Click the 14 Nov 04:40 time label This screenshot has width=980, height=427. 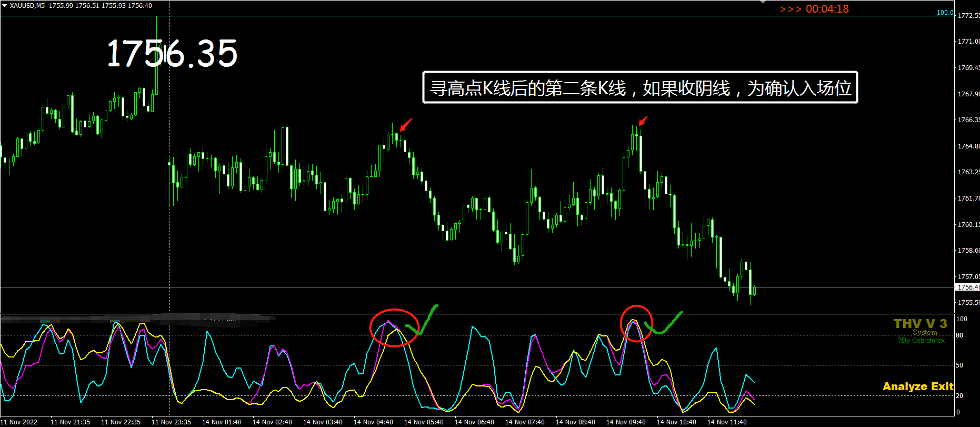tap(373, 422)
